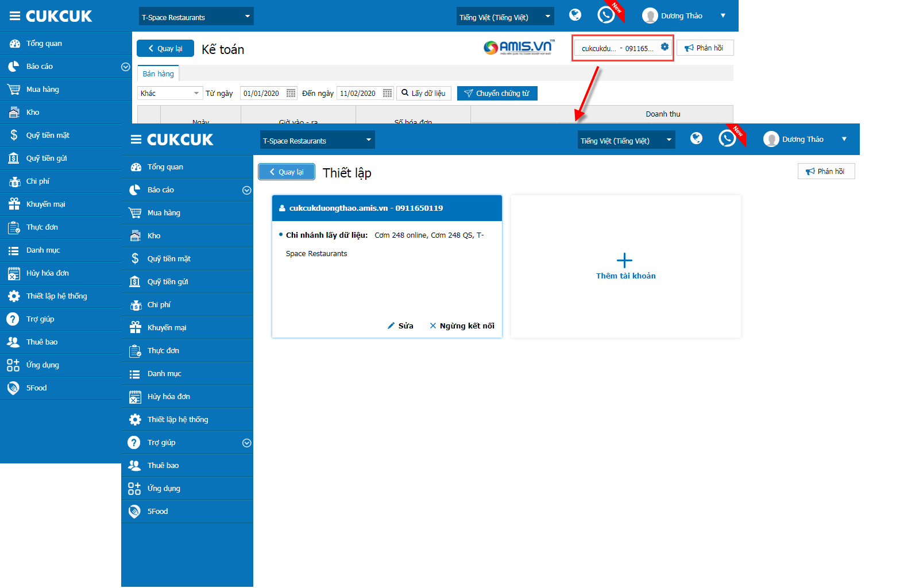Click Ngừng kết nối link

(x=462, y=326)
